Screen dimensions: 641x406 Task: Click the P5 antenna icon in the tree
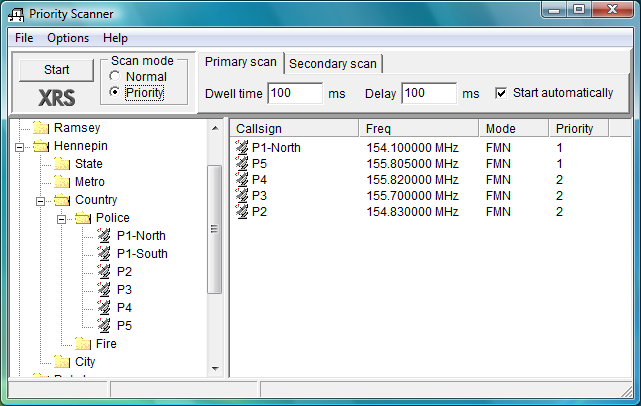[x=104, y=325]
